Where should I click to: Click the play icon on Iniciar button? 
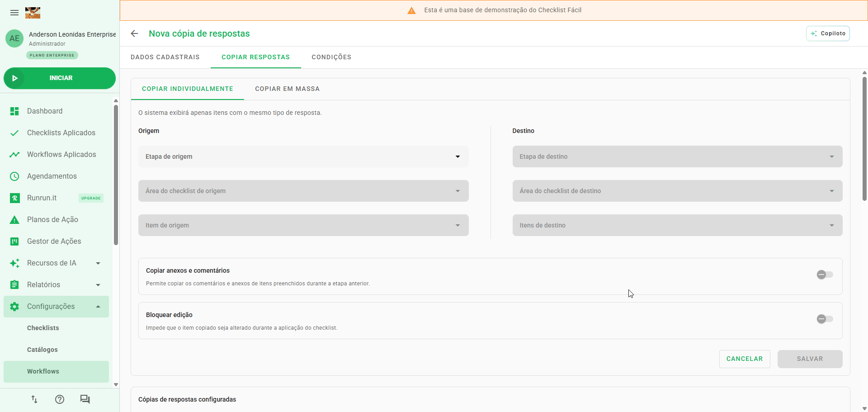pyautogui.click(x=15, y=78)
